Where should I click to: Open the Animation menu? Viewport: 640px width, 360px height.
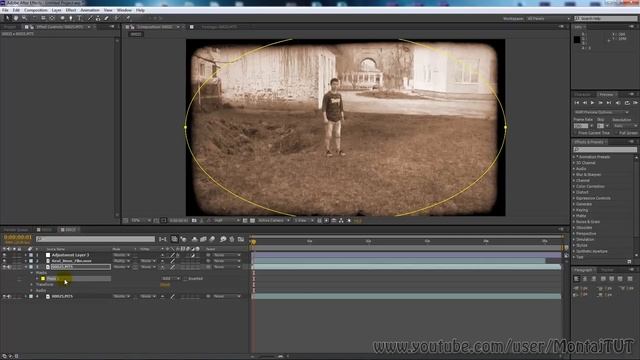point(90,10)
